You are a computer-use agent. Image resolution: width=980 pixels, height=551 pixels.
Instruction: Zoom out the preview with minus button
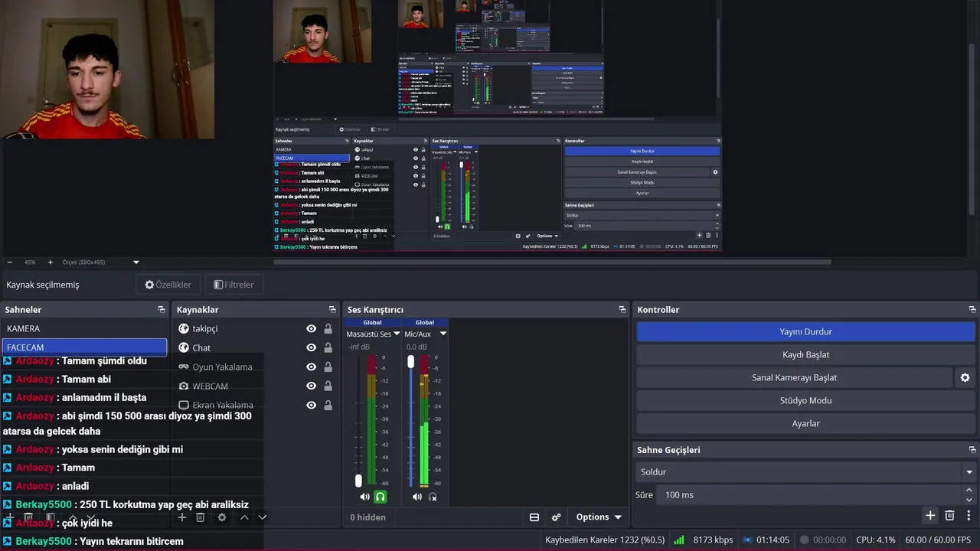coord(9,262)
